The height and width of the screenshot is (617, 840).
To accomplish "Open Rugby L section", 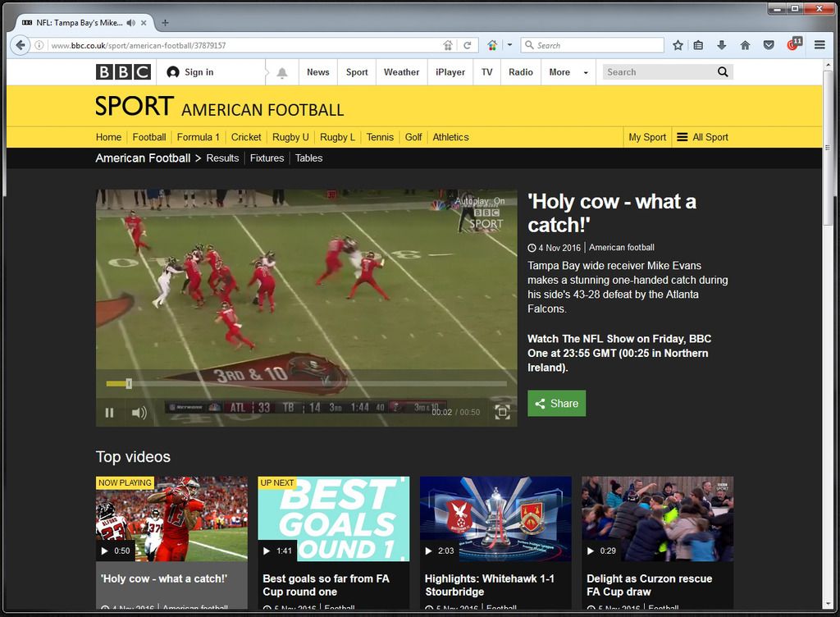I will click(x=337, y=137).
